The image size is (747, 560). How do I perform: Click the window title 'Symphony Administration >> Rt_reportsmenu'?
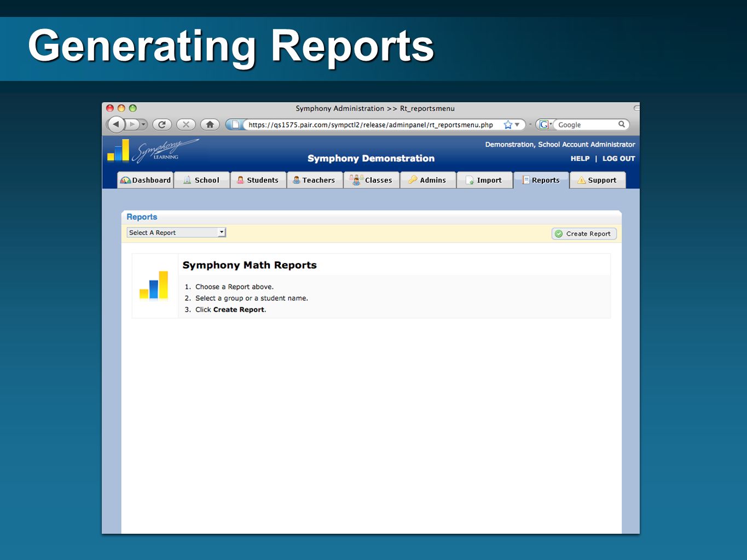(x=375, y=108)
